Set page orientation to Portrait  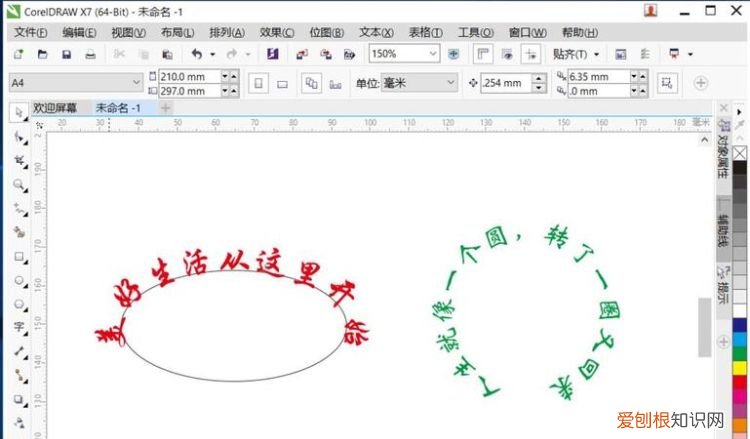[x=258, y=84]
